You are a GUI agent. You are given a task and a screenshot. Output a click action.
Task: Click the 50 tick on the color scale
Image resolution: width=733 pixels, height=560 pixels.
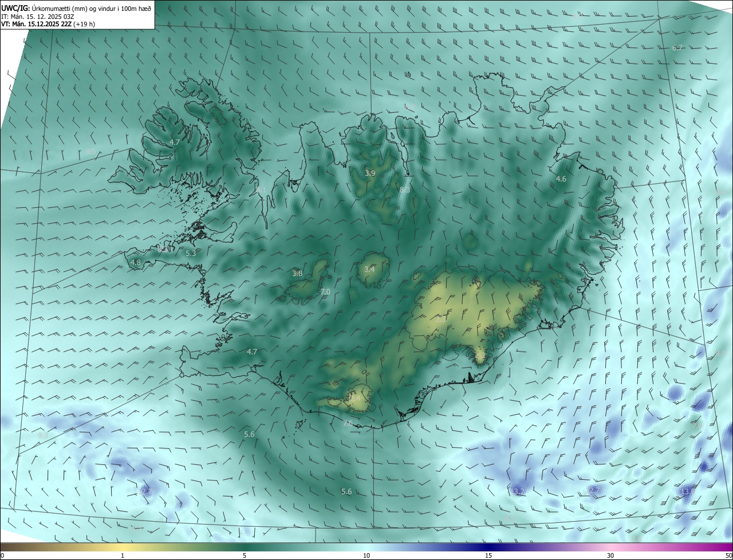(728, 555)
